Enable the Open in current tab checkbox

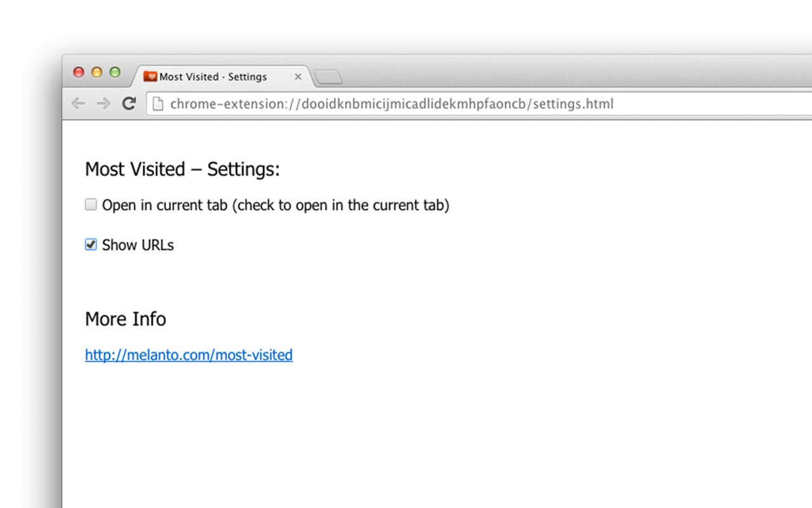coord(91,204)
